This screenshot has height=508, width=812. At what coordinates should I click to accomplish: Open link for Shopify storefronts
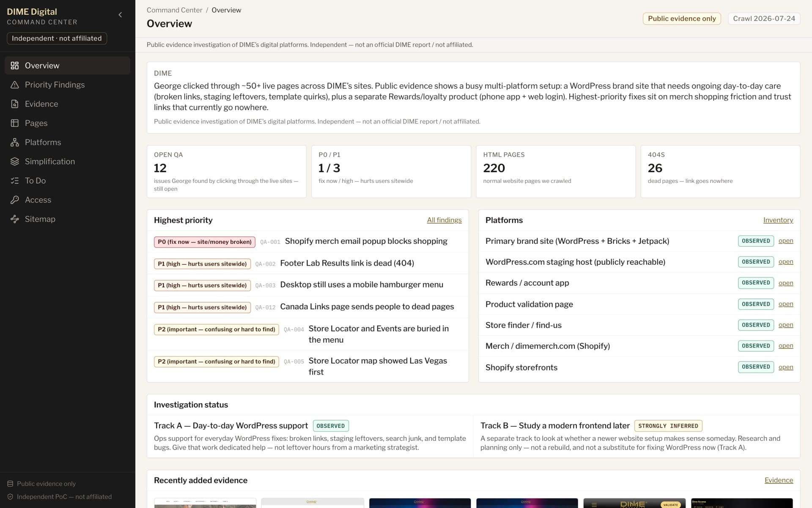(x=785, y=367)
